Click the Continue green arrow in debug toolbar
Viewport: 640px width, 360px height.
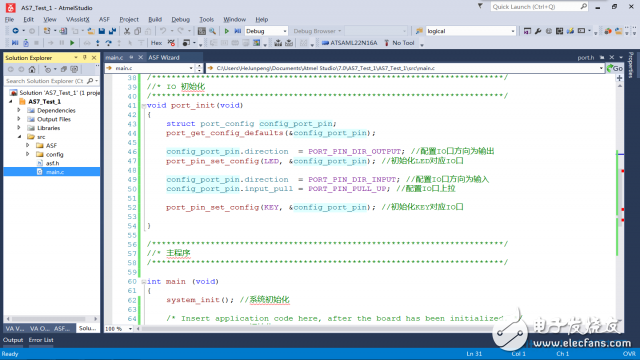click(72, 43)
